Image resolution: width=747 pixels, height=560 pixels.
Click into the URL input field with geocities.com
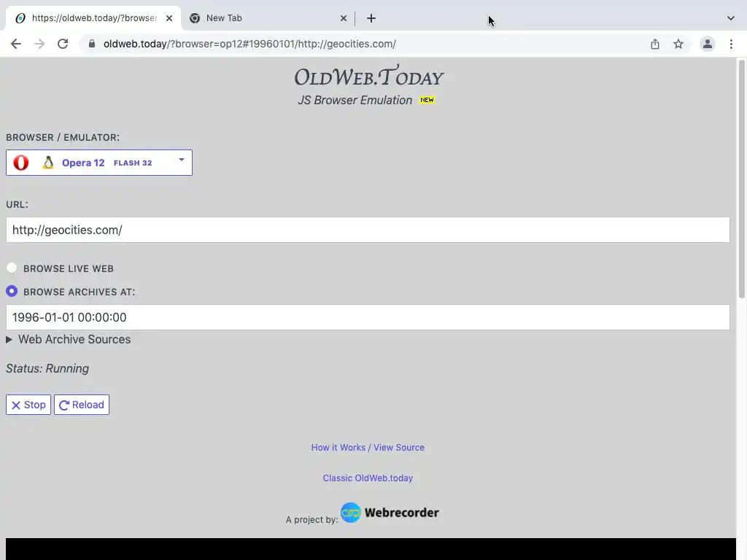click(x=368, y=230)
